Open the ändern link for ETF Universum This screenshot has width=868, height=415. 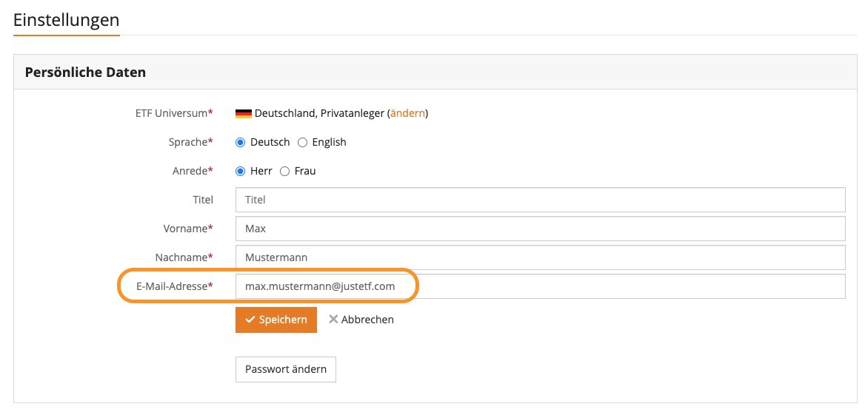pos(407,113)
